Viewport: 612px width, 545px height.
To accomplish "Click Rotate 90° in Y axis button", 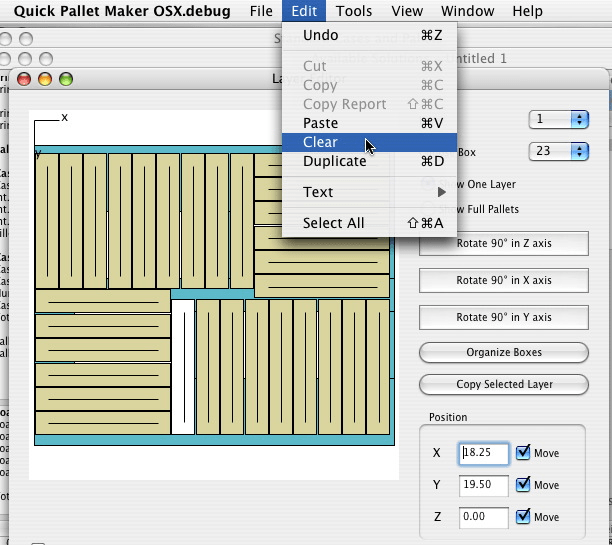I will 503,317.
